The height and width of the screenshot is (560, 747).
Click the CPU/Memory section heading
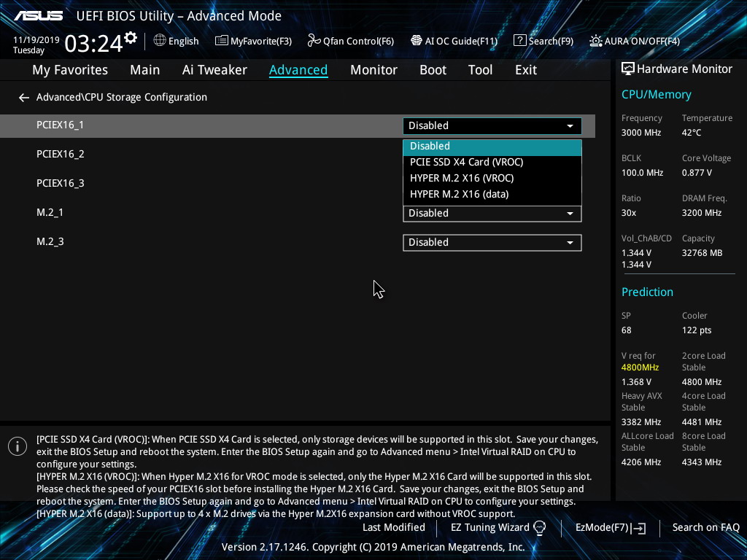click(656, 94)
